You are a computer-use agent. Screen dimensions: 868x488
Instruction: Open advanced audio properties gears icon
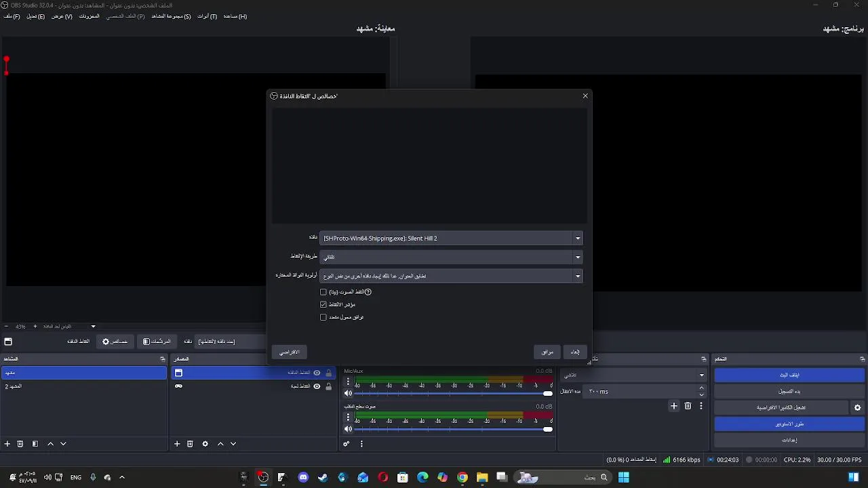coord(347,444)
